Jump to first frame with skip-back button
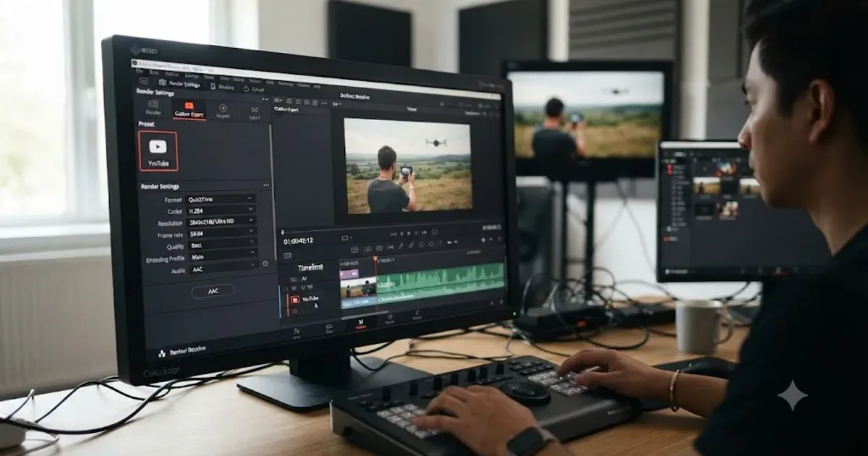 click(x=393, y=234)
